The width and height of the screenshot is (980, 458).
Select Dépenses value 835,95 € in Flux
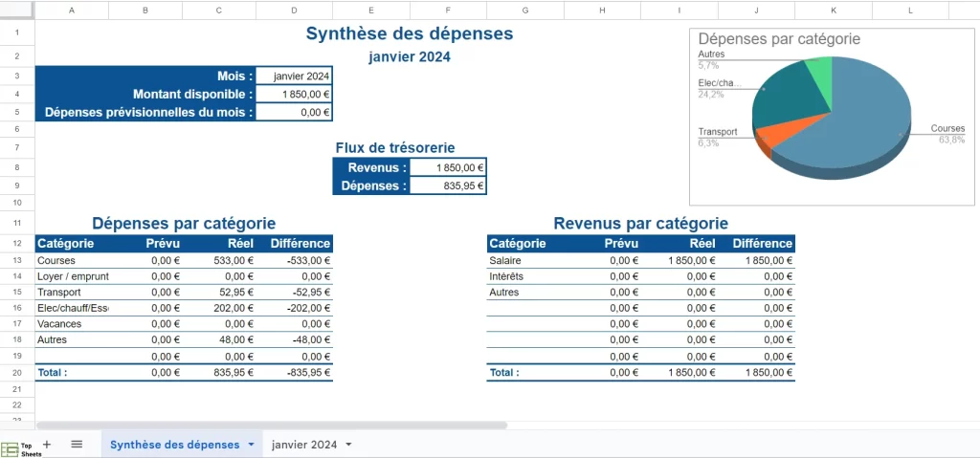pyautogui.click(x=448, y=185)
